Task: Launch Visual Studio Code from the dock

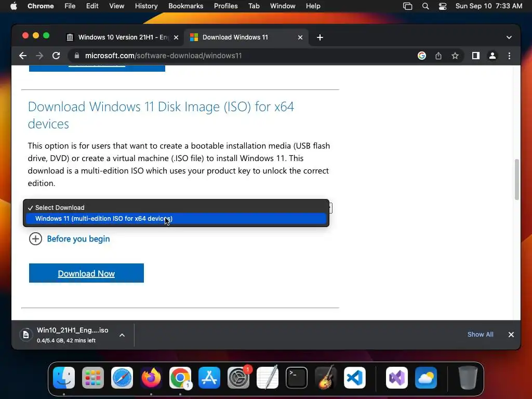Action: tap(354, 378)
